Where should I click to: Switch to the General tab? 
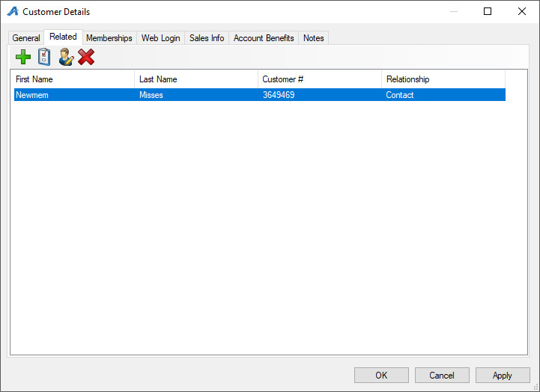(26, 38)
